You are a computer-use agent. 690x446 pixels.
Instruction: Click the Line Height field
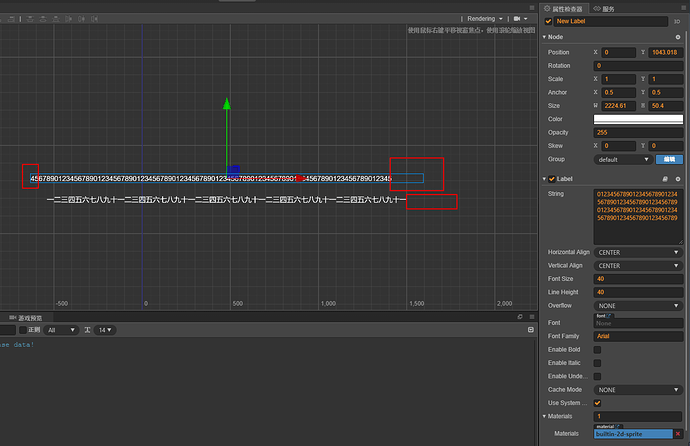638,292
